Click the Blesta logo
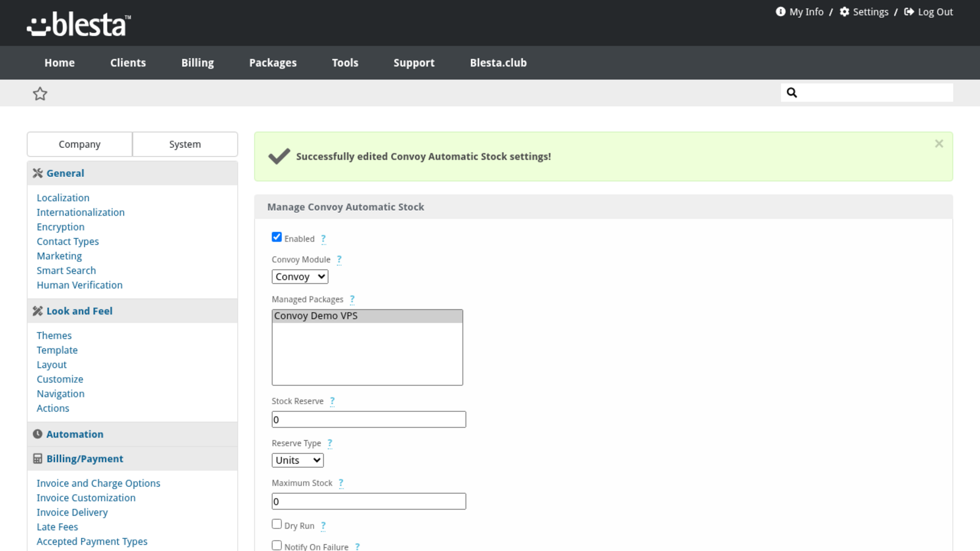This screenshot has height=551, width=980. click(x=79, y=24)
